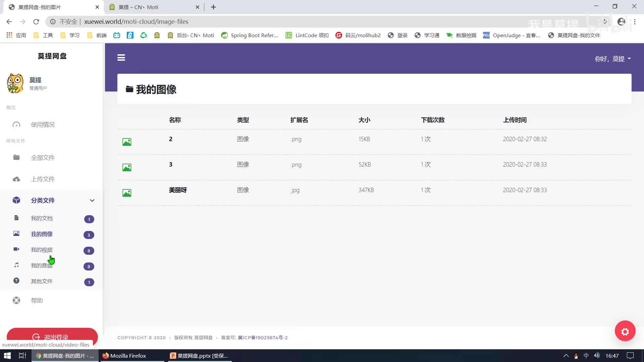This screenshot has height=362, width=644.
Task: Open 我的视频 video camera icon
Action: pos(16,249)
